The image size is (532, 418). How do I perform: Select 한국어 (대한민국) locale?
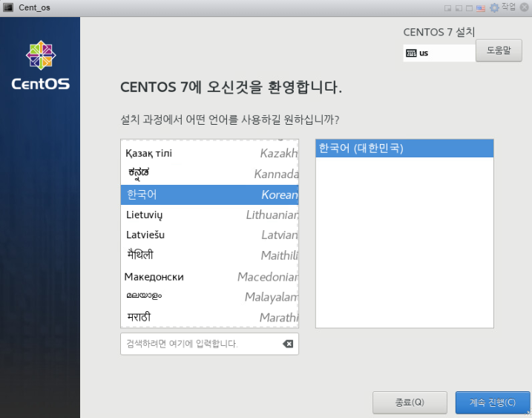pyautogui.click(x=404, y=148)
